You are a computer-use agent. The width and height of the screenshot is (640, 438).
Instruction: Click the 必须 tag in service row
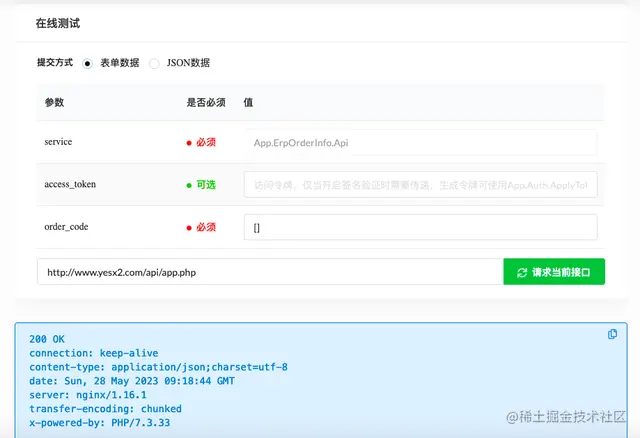(201, 142)
